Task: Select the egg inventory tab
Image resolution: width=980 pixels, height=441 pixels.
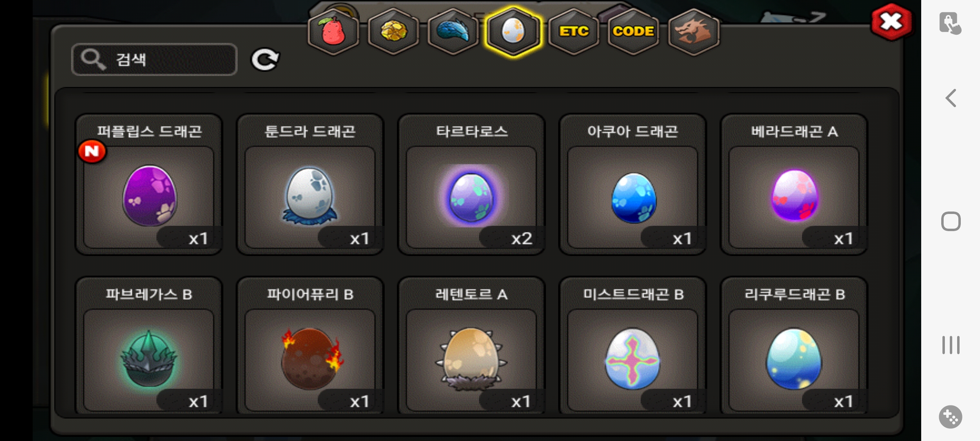Action: [513, 32]
